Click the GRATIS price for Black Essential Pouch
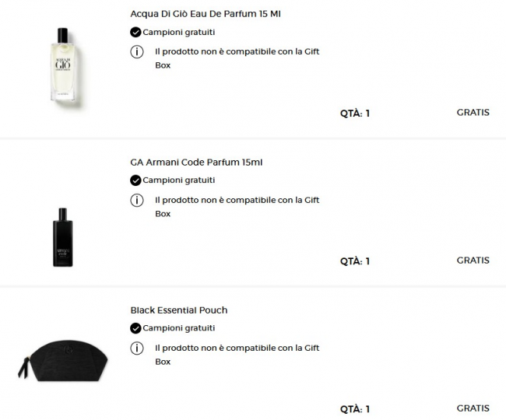Screen dimensions: 506x420 (x=473, y=408)
